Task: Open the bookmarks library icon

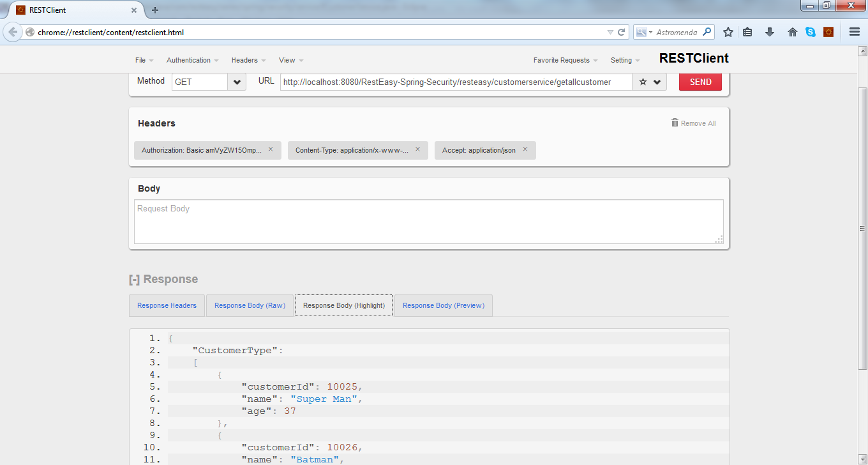Action: coord(747,31)
